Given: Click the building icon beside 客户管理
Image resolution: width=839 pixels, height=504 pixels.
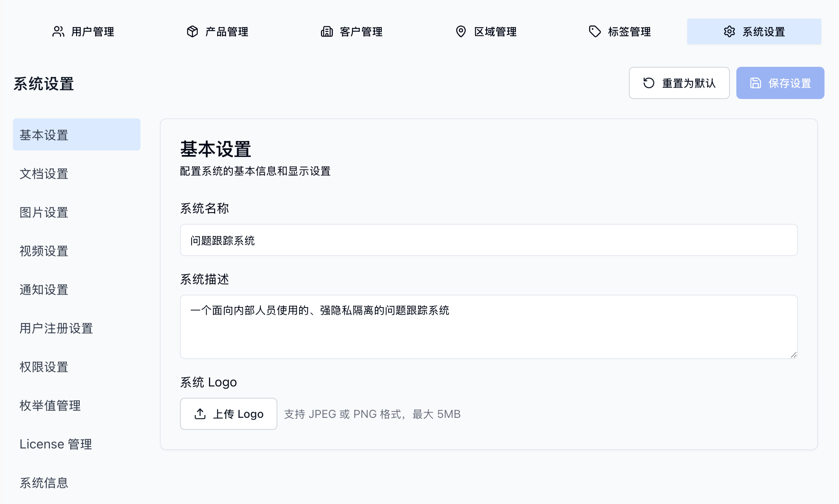Looking at the screenshot, I should [327, 31].
